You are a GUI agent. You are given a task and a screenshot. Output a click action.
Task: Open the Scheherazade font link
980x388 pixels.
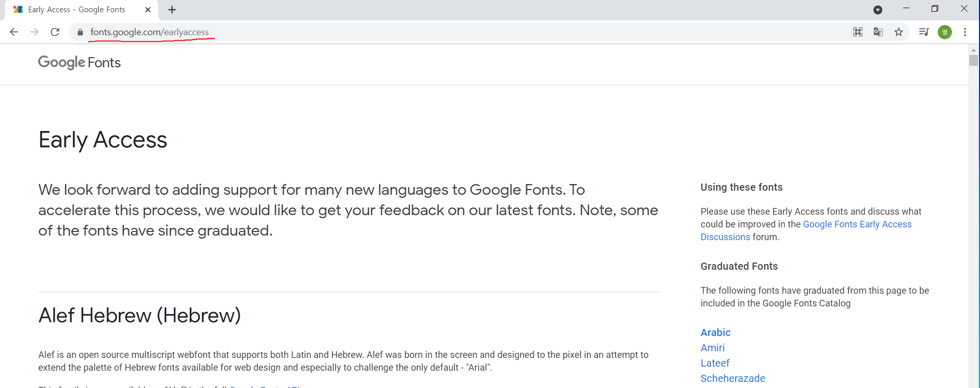pos(733,378)
